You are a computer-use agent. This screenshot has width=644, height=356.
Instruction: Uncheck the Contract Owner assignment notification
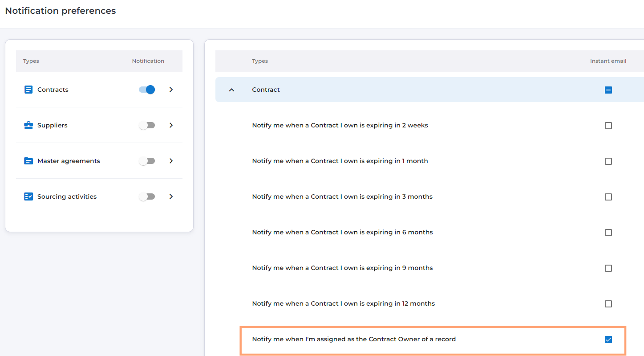608,340
